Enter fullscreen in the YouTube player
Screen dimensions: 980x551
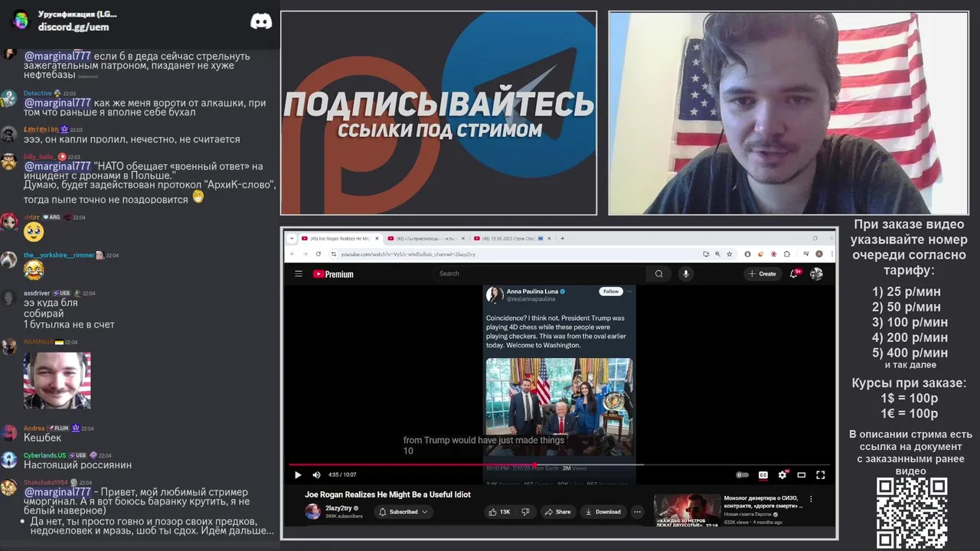pos(821,474)
